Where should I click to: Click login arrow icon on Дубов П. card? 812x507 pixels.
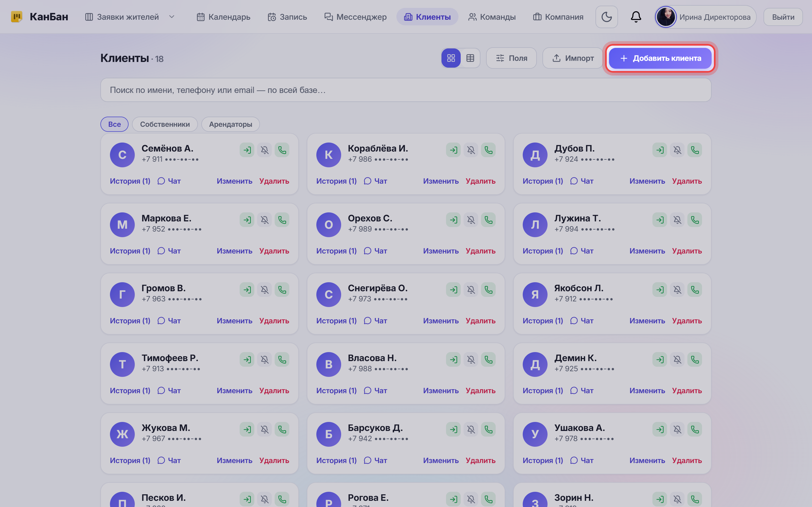point(660,150)
